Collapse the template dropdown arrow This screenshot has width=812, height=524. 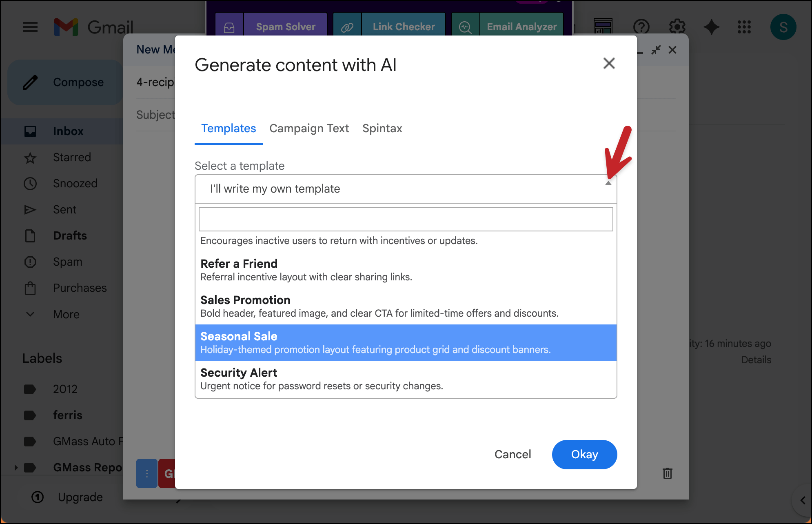608,183
